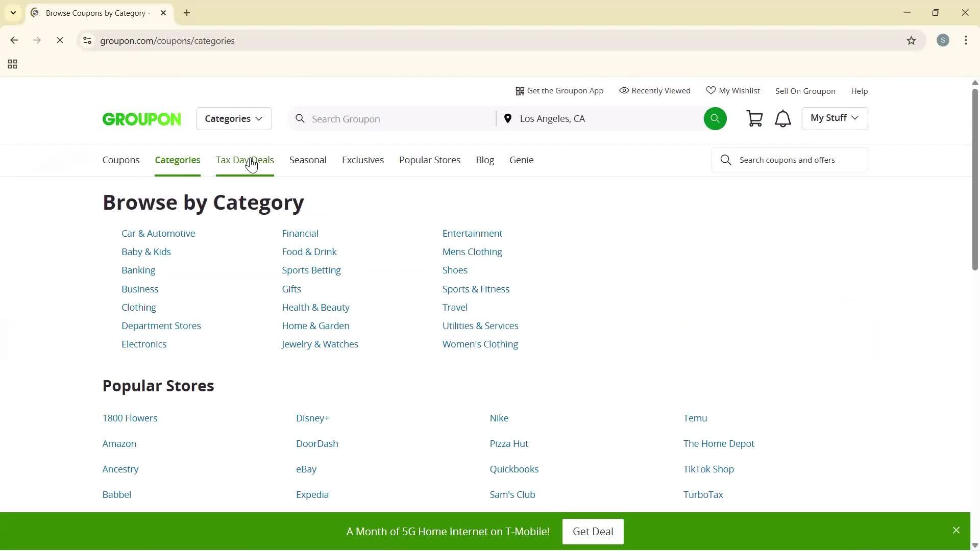
Task: Dismiss the T-Mobile banner
Action: (x=956, y=530)
